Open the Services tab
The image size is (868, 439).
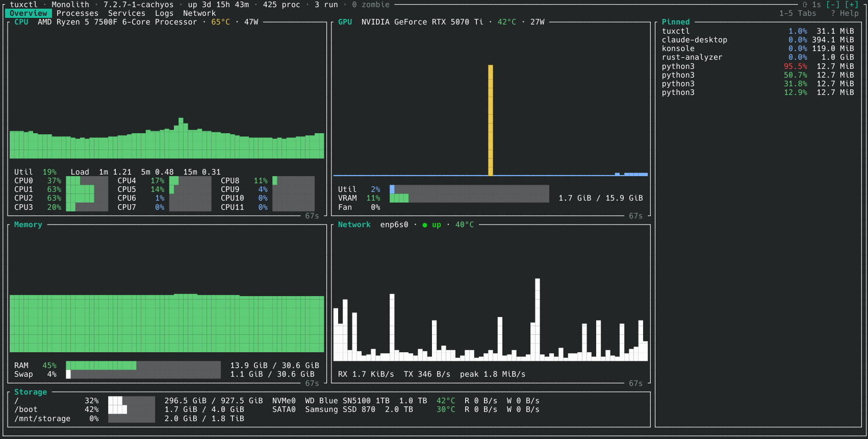click(126, 13)
